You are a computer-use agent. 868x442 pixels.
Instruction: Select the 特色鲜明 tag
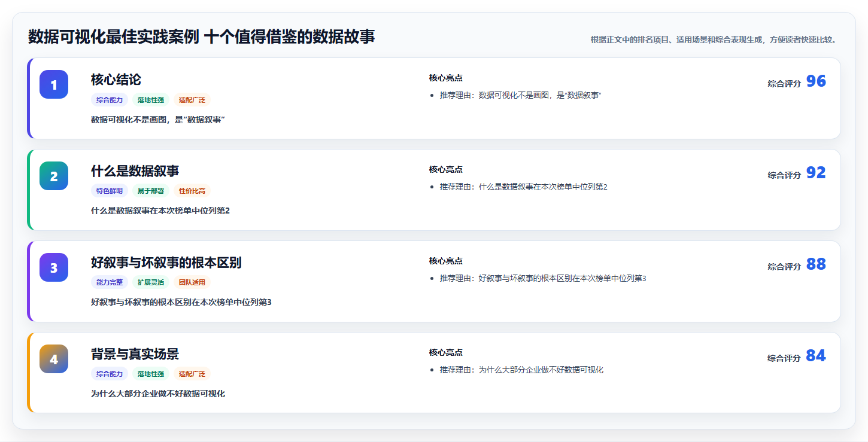point(110,191)
